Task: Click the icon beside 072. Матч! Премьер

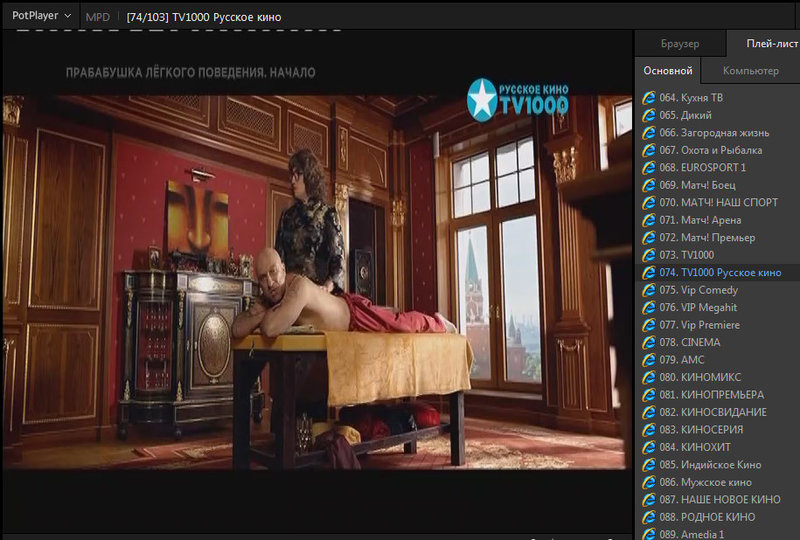Action: tap(648, 237)
